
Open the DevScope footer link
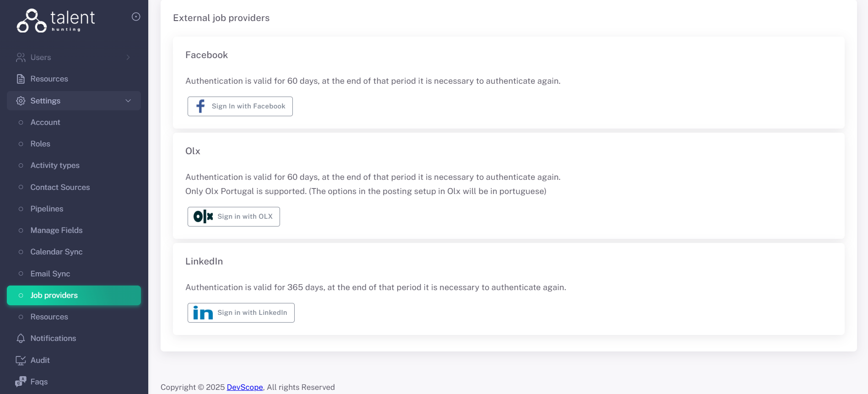tap(245, 387)
